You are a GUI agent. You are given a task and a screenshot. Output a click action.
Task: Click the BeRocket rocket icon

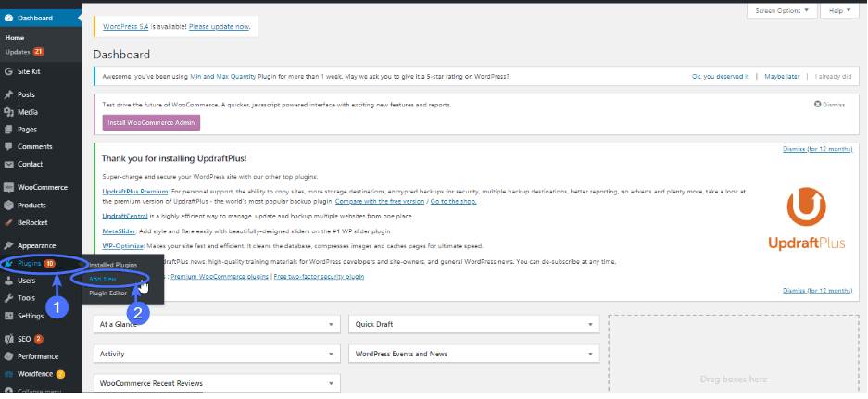click(9, 222)
